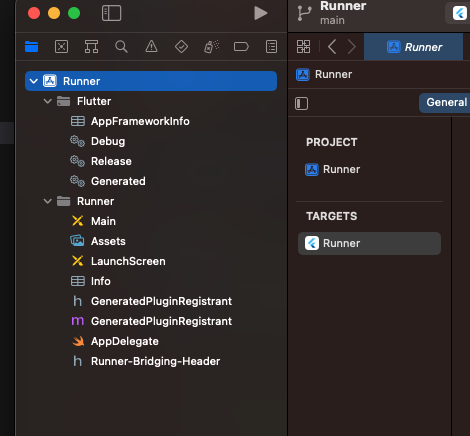
Task: Open the Symbol navigator icon
Action: point(91,47)
